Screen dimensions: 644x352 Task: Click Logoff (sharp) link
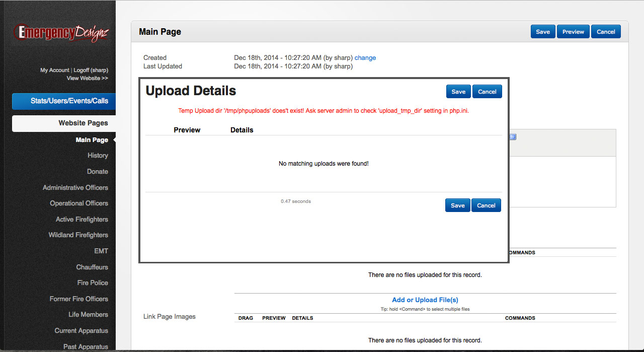[91, 70]
